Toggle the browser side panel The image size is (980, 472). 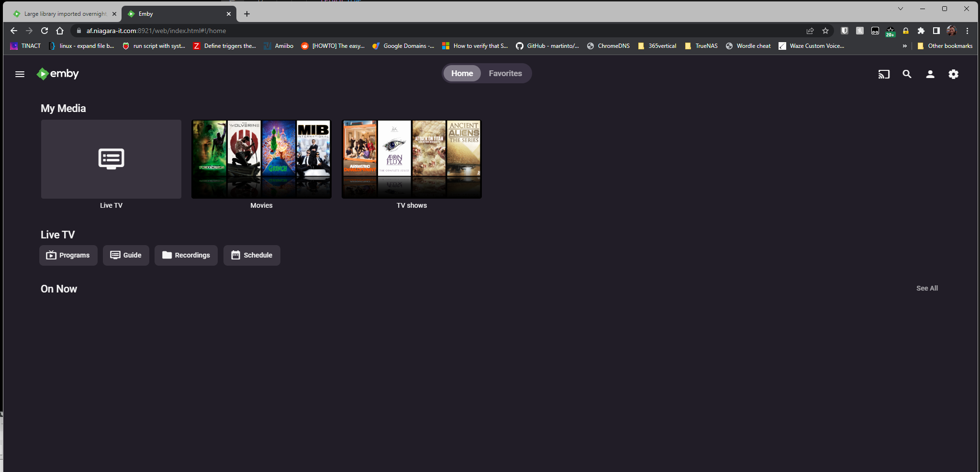[936, 31]
